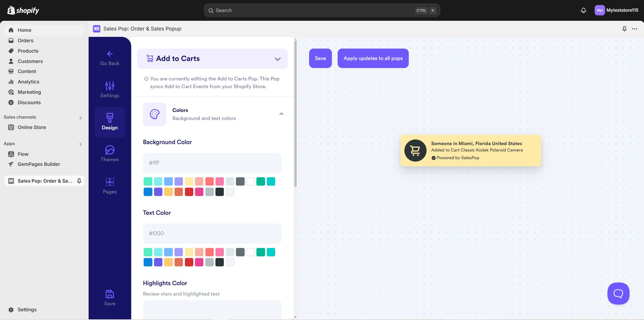644x320 pixels.
Task: Pick coral Text Color swatch
Action: pos(209,252)
